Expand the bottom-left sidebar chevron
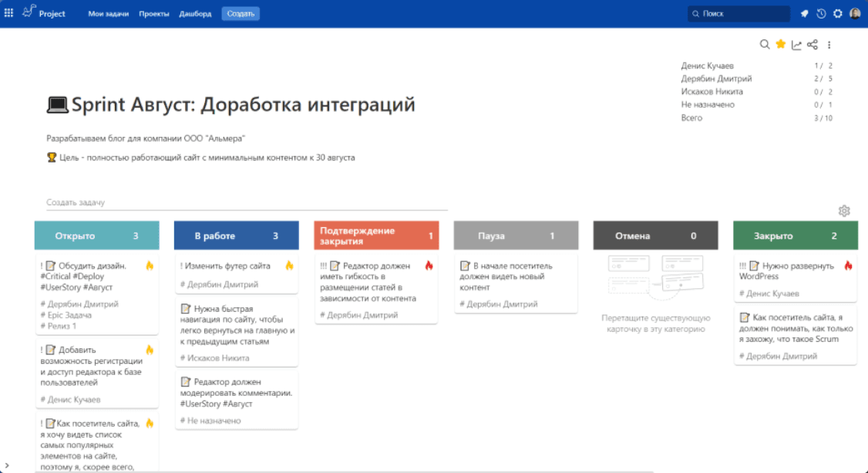The width and height of the screenshot is (868, 473). pos(5,465)
